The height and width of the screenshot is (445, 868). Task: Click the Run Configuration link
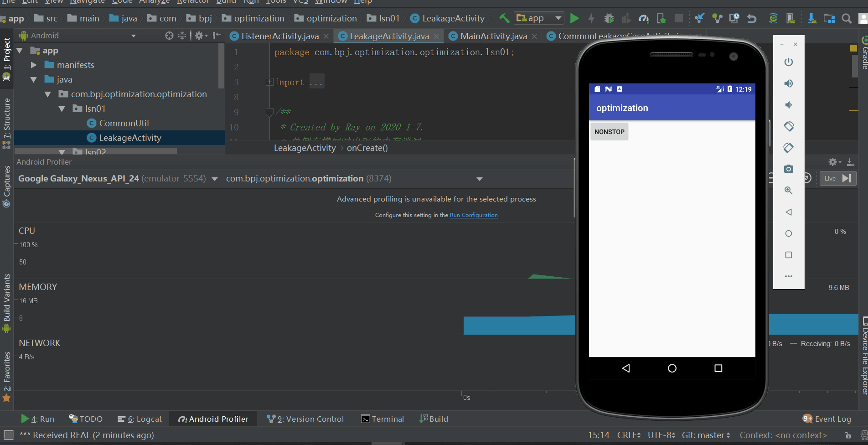(x=474, y=215)
